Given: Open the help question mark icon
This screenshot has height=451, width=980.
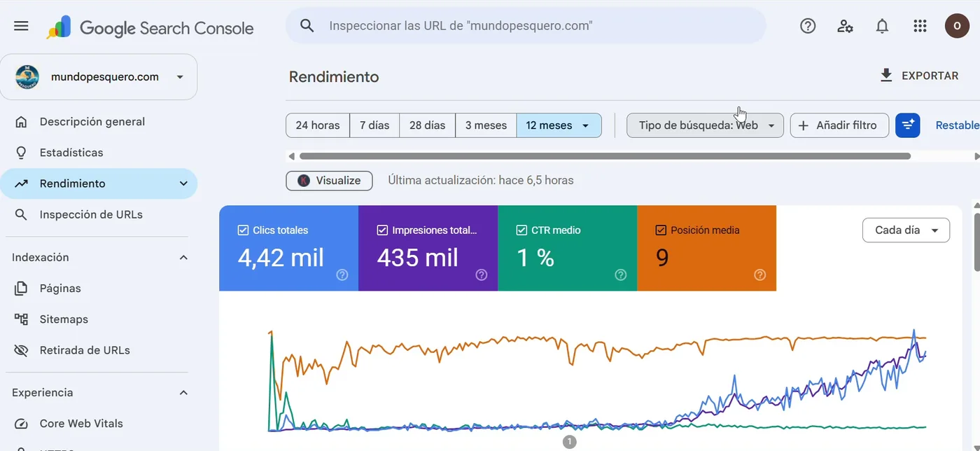Looking at the screenshot, I should (x=808, y=26).
